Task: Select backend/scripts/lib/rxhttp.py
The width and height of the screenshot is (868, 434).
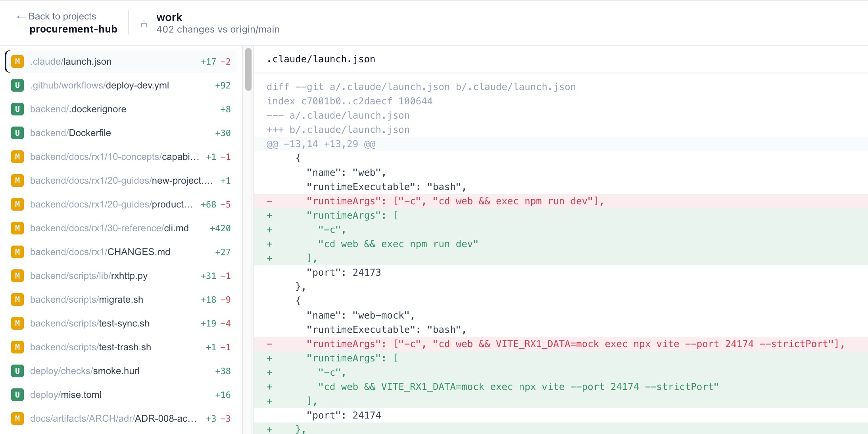Action: click(121, 276)
